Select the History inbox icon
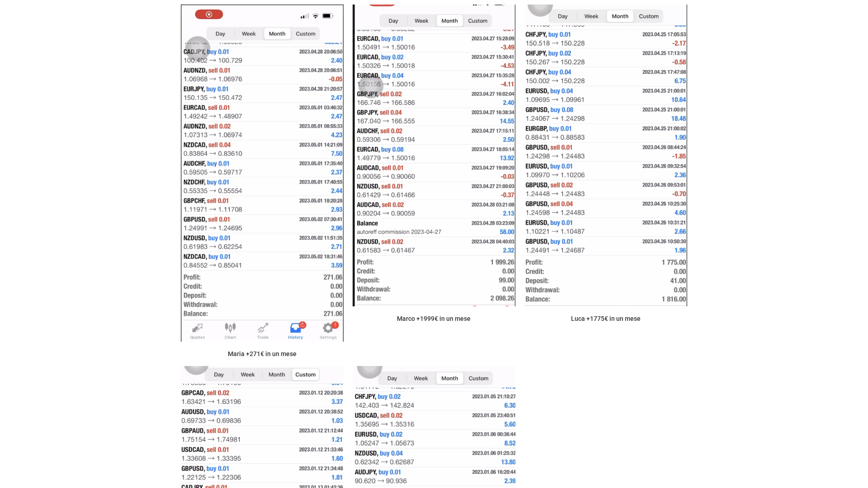 296,331
